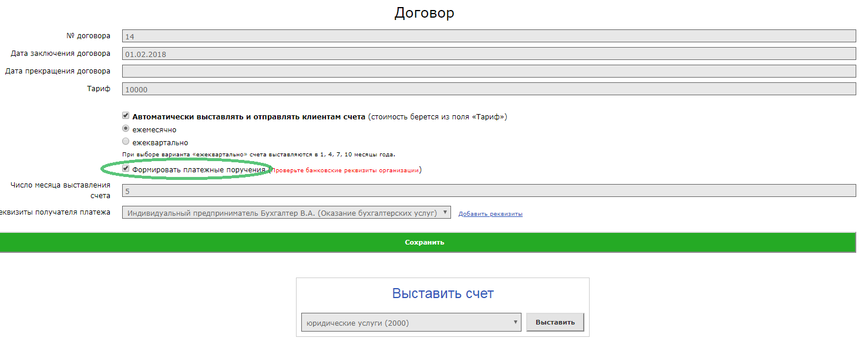Viewport: 868px width, 351px height.
Task: Click the Дата заключения договора label
Action: coord(60,54)
